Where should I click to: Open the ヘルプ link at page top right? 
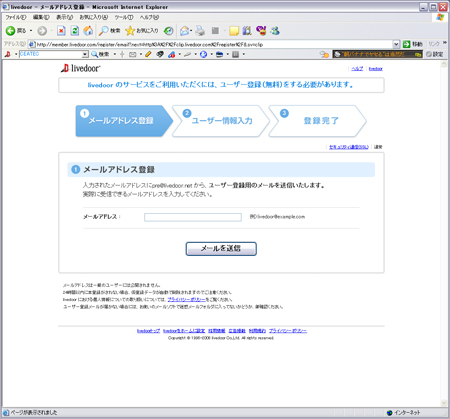click(x=357, y=69)
